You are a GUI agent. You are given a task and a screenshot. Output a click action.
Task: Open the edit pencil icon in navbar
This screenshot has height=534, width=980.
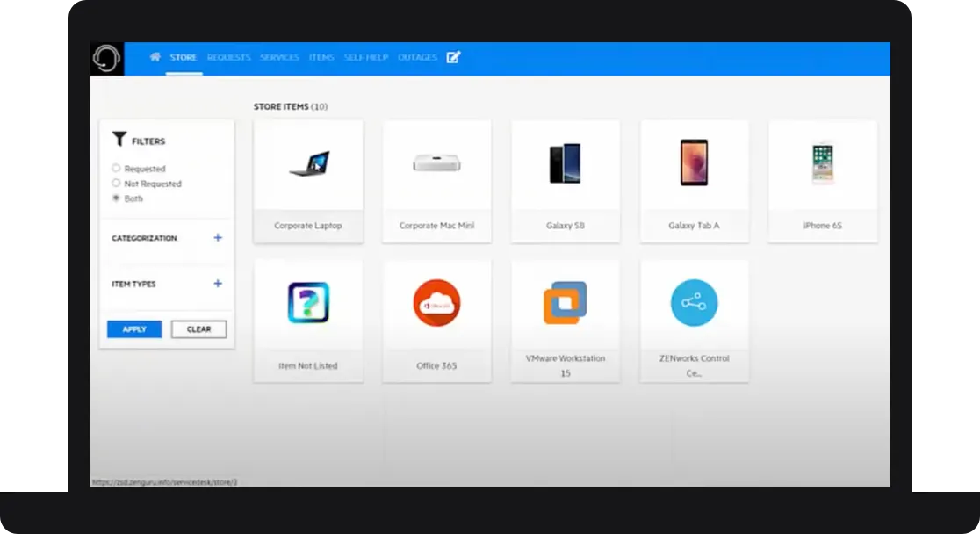pyautogui.click(x=453, y=57)
